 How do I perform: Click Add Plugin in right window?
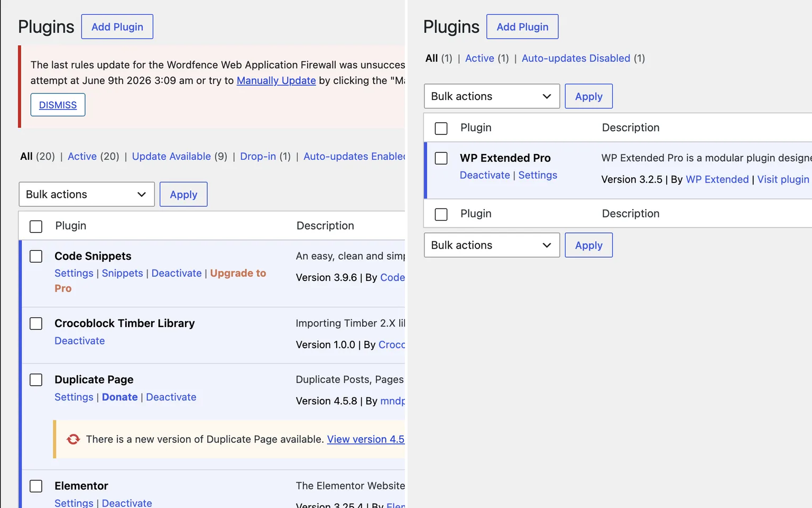click(522, 26)
